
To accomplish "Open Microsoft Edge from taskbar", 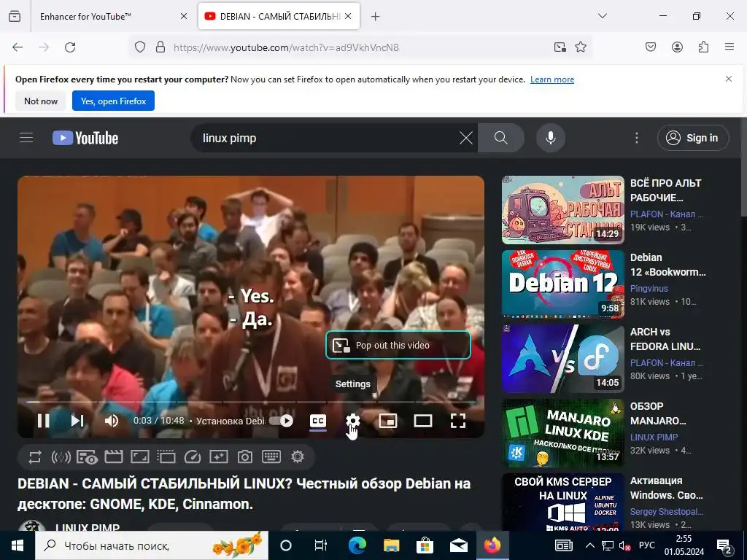I will 357,545.
